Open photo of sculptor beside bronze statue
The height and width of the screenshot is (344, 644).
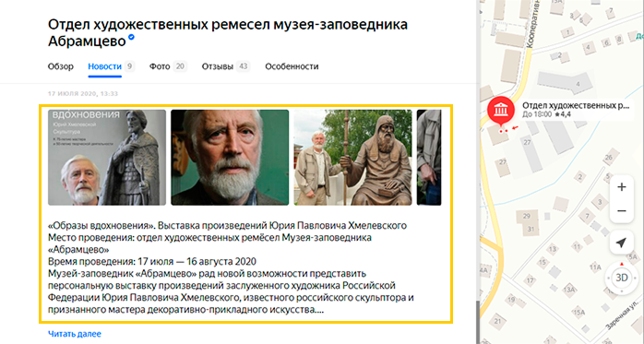tap(352, 157)
